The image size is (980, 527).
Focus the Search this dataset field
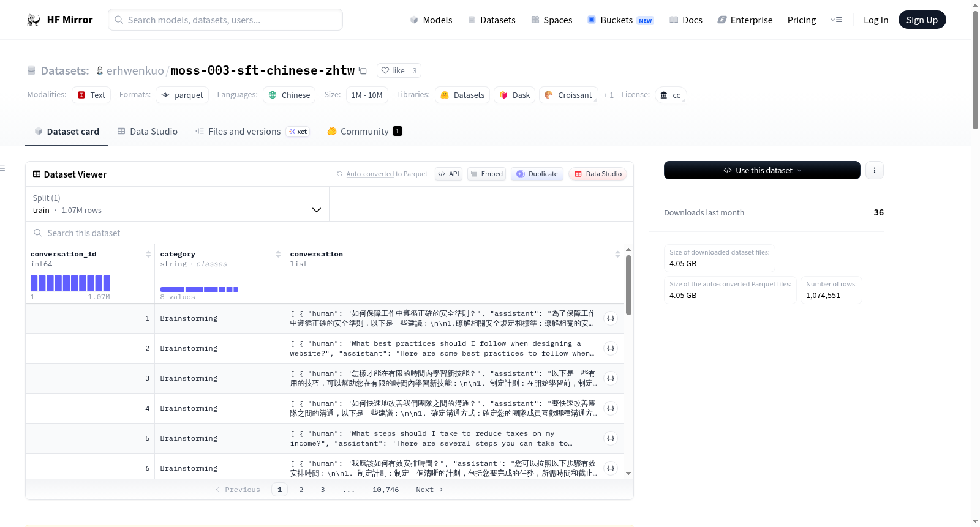coord(330,233)
